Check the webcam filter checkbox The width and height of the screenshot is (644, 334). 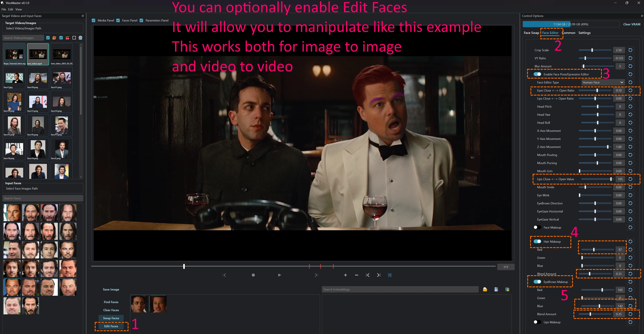[74, 38]
